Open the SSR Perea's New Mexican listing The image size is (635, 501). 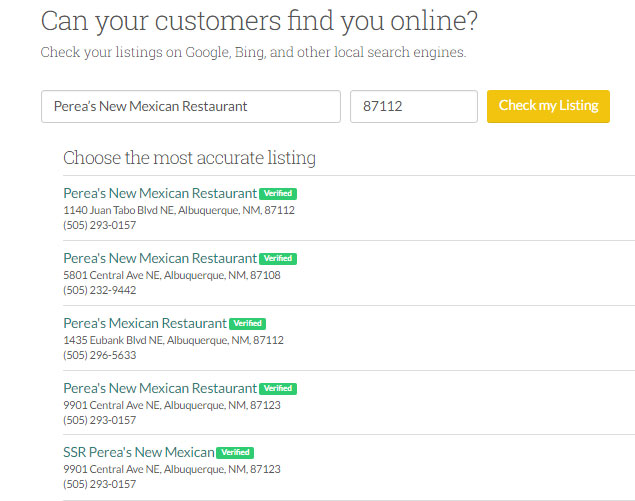point(139,452)
